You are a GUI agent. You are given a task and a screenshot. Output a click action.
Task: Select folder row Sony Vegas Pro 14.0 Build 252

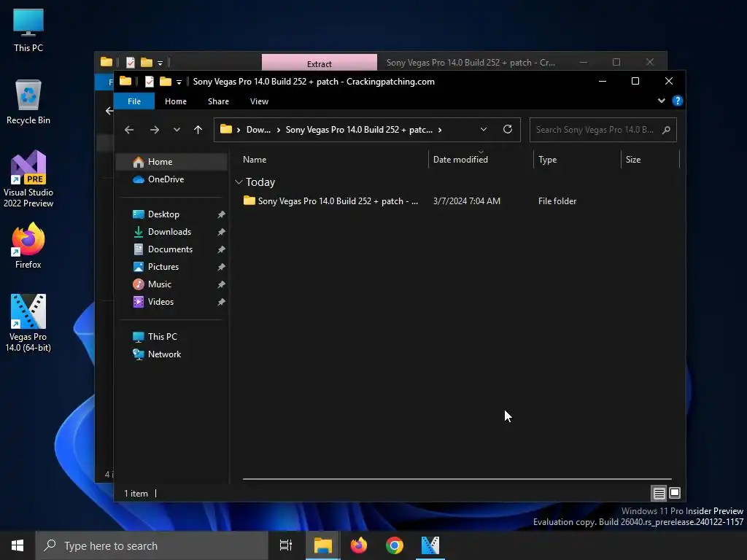pos(457,201)
